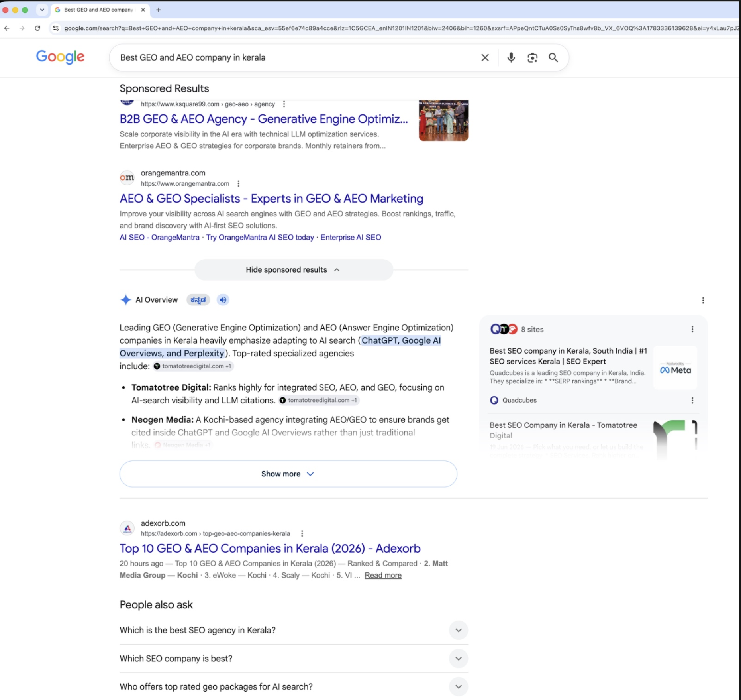Open AI Overview three-dot menu
741x700 pixels.
pyautogui.click(x=703, y=300)
